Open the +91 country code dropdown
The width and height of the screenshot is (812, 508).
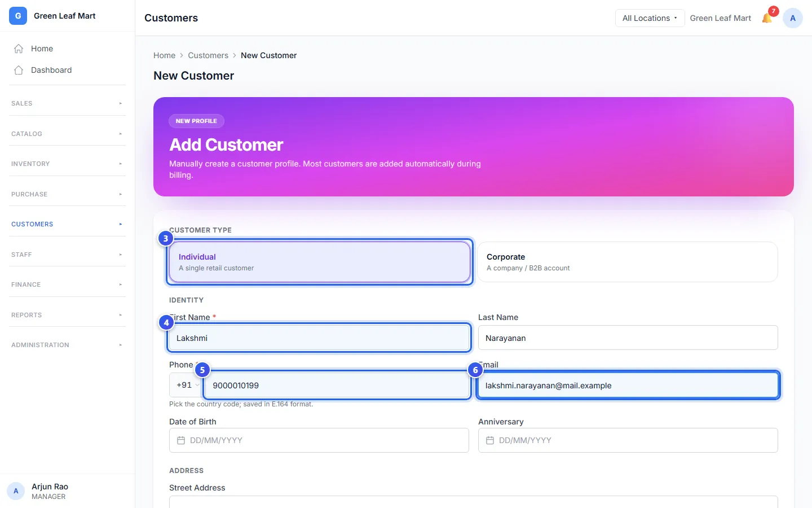pyautogui.click(x=187, y=385)
